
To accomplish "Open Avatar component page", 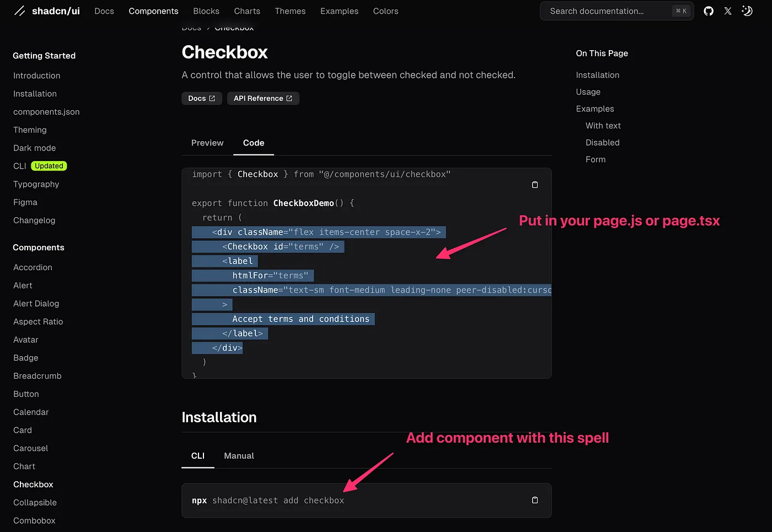I will tap(26, 340).
